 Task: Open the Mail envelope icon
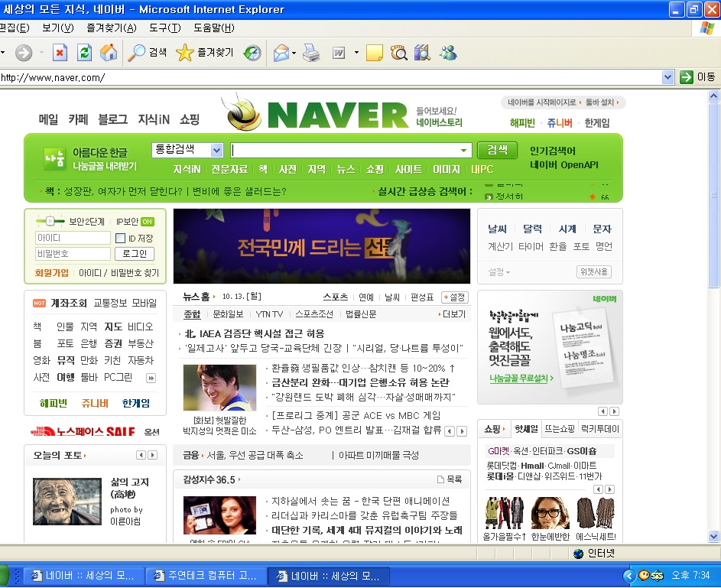[281, 54]
